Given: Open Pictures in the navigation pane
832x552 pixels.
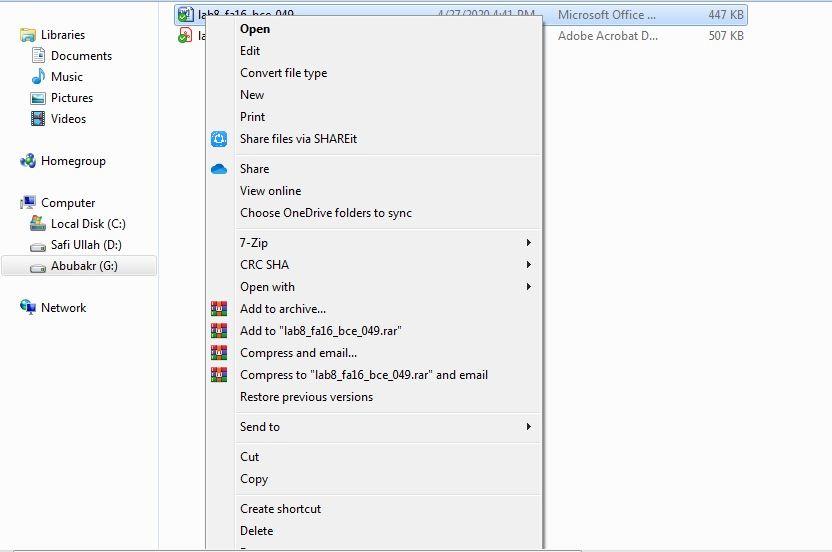Looking at the screenshot, I should pos(72,98).
